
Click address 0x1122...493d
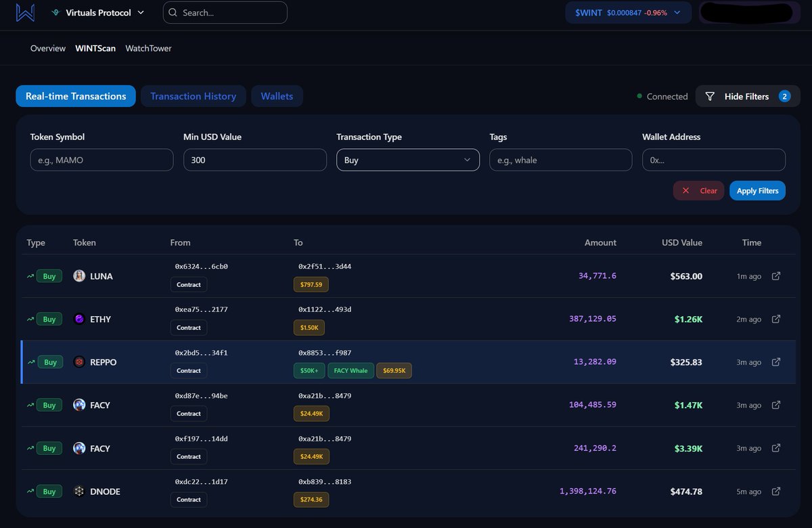tap(325, 309)
